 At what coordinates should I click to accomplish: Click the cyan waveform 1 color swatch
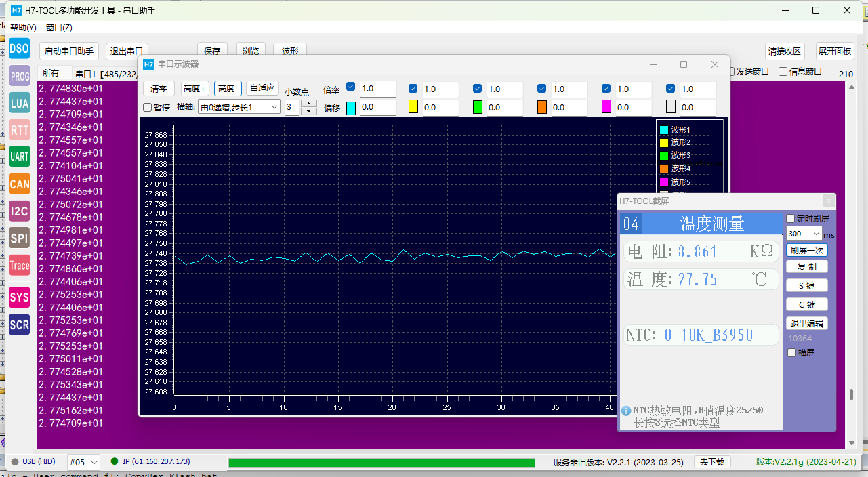coord(350,107)
